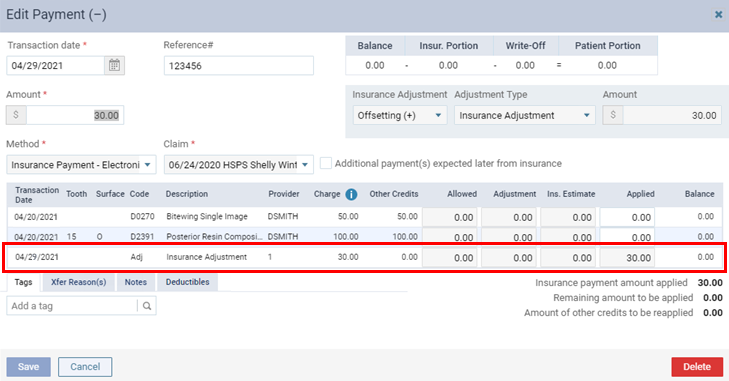Viewport: 729px width, 381px height.
Task: Click Ins. Estimate field for Insurance Adjustment row
Action: pos(568,258)
